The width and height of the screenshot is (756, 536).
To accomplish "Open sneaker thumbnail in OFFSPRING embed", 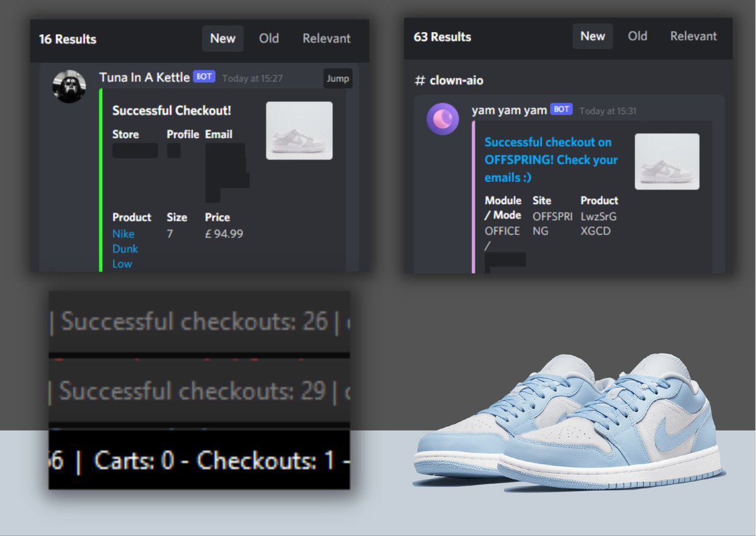I will pyautogui.click(x=667, y=161).
